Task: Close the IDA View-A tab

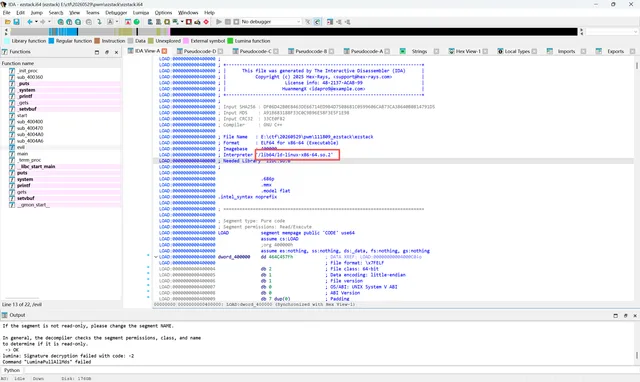Action: click(x=164, y=51)
